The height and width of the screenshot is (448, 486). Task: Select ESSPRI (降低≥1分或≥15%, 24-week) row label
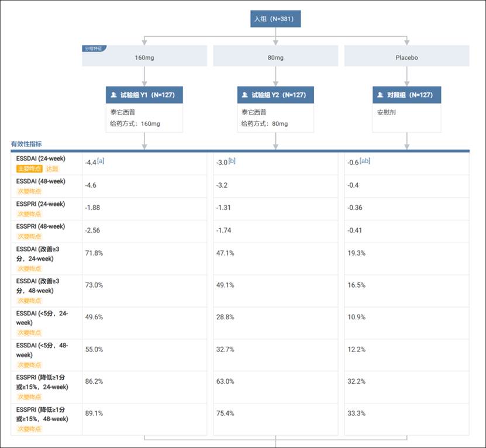tap(42, 382)
